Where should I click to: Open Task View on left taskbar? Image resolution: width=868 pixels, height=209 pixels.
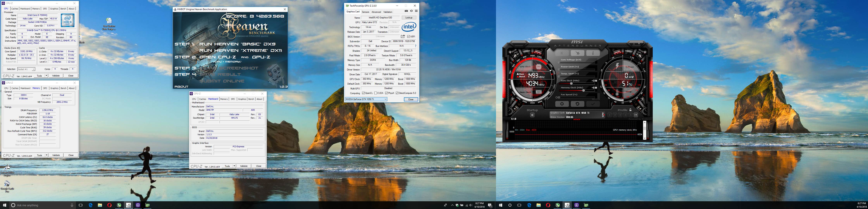[81, 205]
